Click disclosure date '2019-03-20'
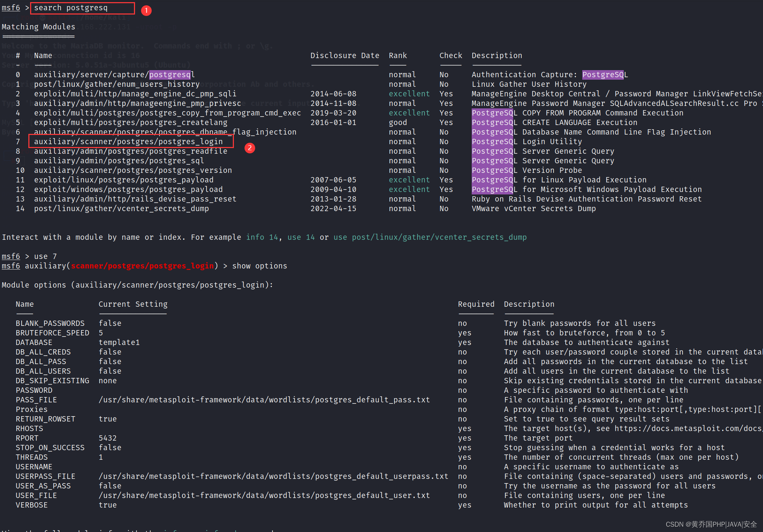 [x=333, y=113]
